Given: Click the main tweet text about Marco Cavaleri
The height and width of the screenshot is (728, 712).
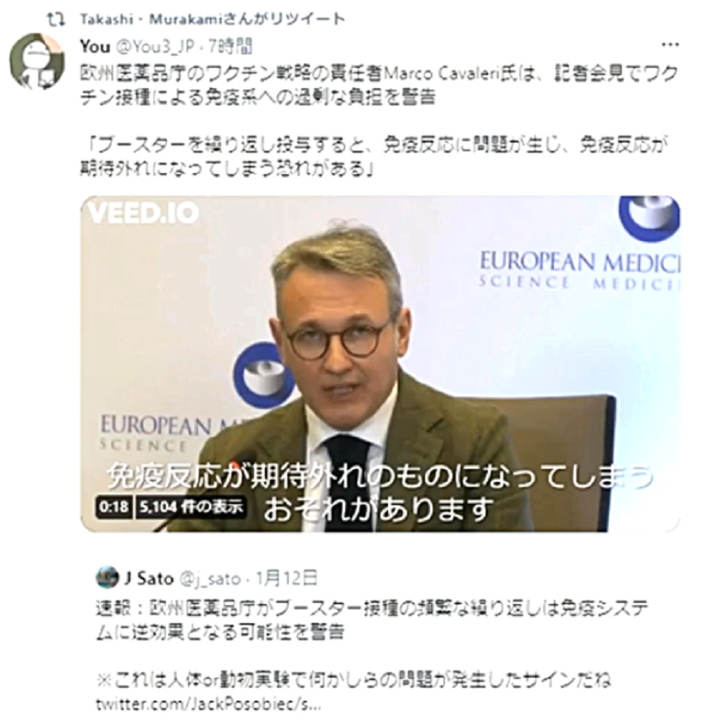Looking at the screenshot, I should click(x=379, y=85).
